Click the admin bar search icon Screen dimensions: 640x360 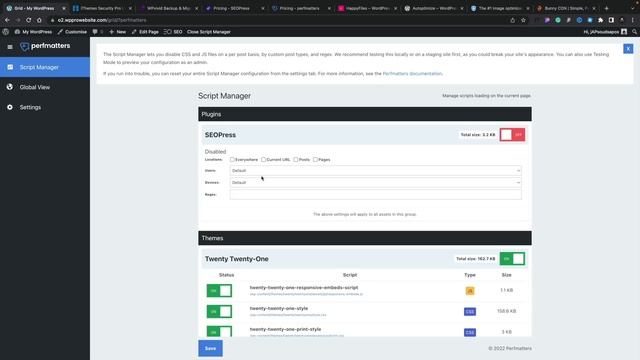634,32
